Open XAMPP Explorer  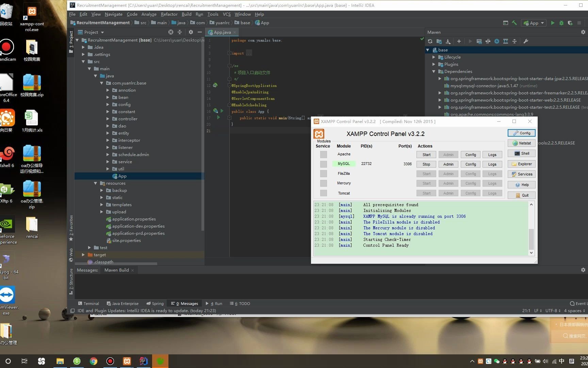(x=521, y=164)
